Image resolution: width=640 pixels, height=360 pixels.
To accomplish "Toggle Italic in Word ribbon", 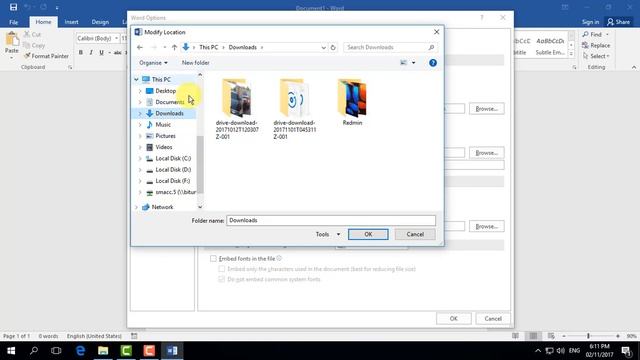I will (91, 52).
